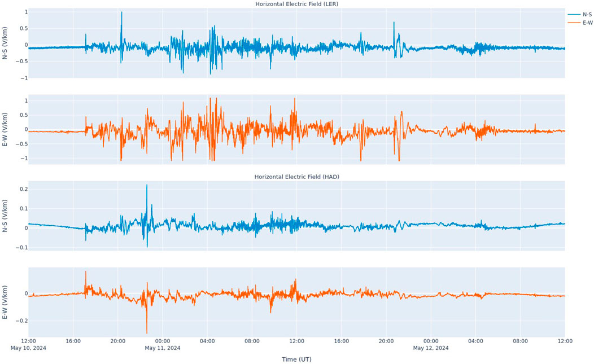Click the E-W (V/km) axis label of the LER plot
The image size is (594, 364).
5,129
